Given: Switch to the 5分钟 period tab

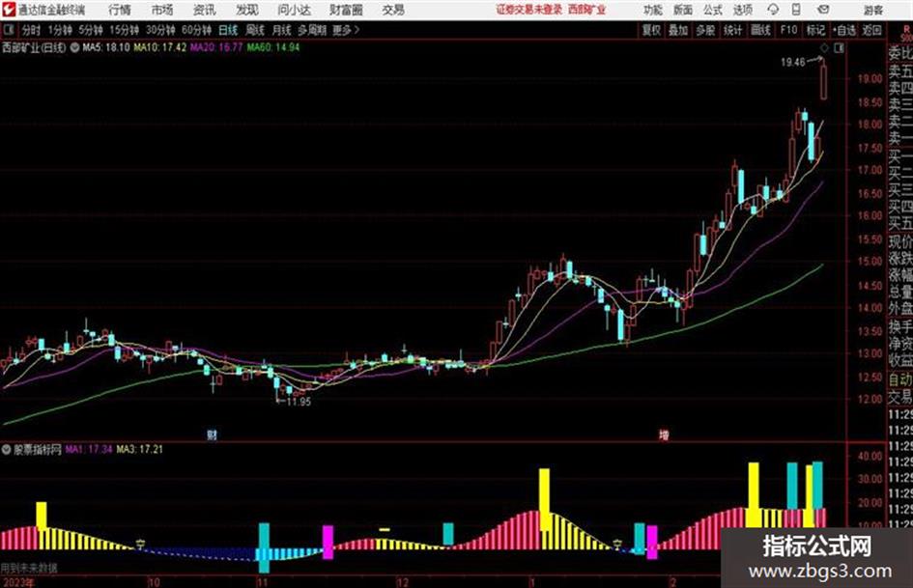Looking at the screenshot, I should 91,30.
